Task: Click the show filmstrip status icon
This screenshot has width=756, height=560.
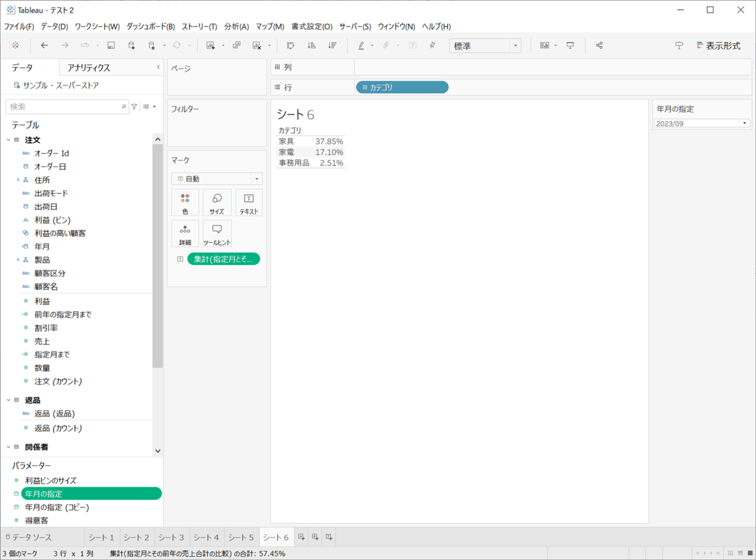Action: [x=740, y=553]
